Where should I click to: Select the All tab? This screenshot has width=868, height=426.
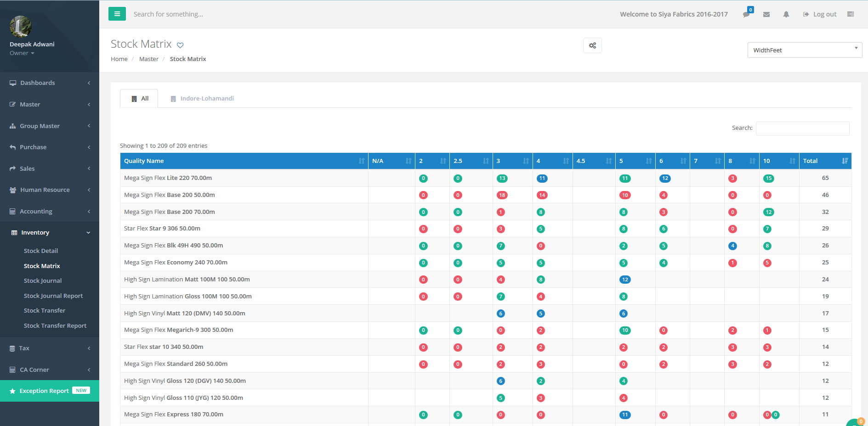click(x=140, y=99)
